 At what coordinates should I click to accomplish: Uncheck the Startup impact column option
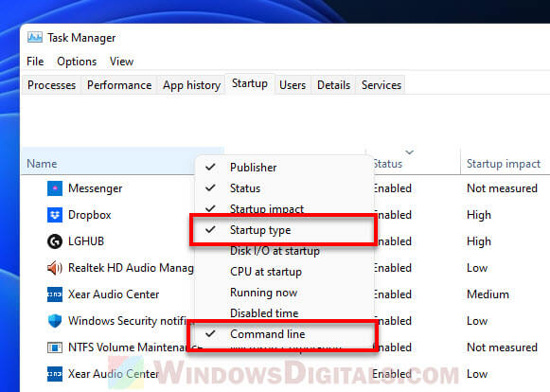pyautogui.click(x=284, y=209)
